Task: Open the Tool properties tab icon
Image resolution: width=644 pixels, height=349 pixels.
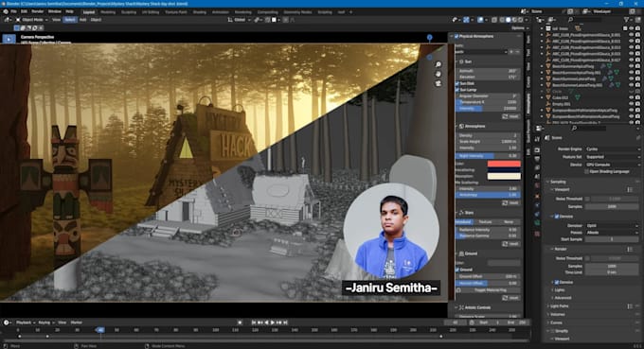Action: tap(537, 139)
